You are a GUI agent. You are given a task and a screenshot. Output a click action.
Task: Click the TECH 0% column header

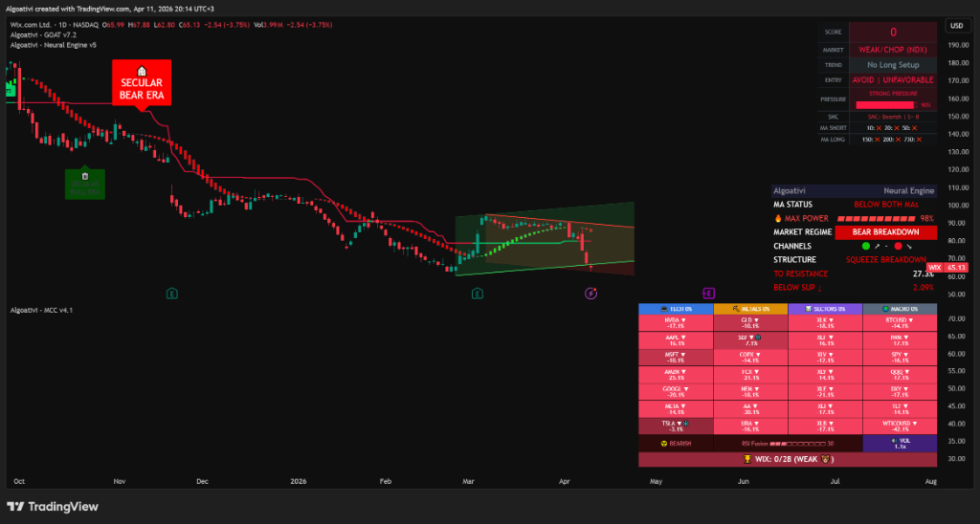pos(676,309)
